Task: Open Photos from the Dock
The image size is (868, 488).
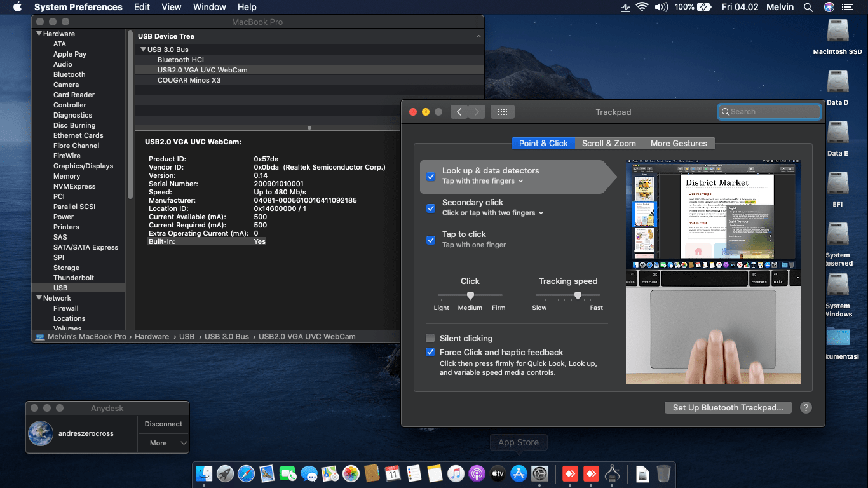Action: [351, 473]
